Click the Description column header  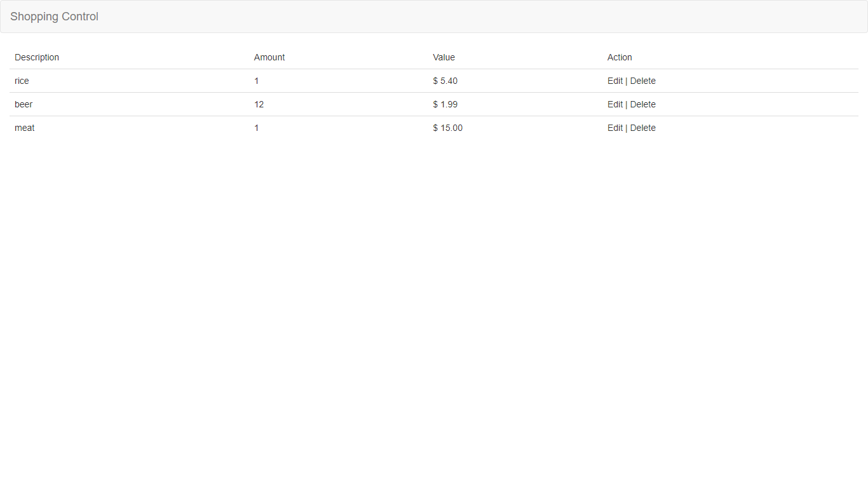point(37,57)
